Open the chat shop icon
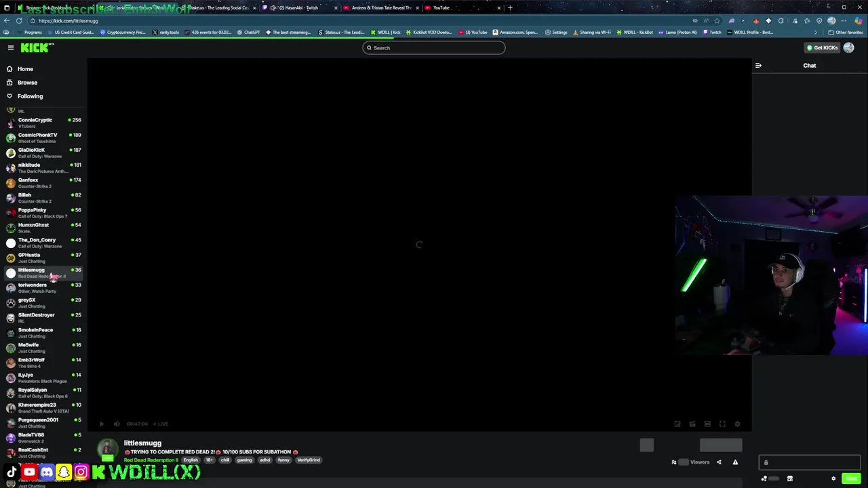 pos(790,479)
